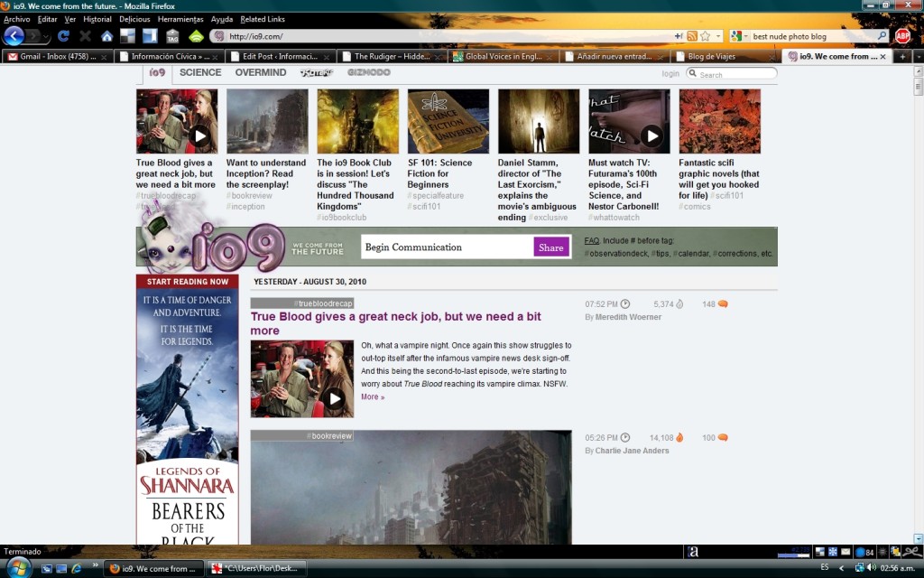Open the Adblock Plus ABP icon
Image resolution: width=924 pixels, height=578 pixels.
point(901,36)
